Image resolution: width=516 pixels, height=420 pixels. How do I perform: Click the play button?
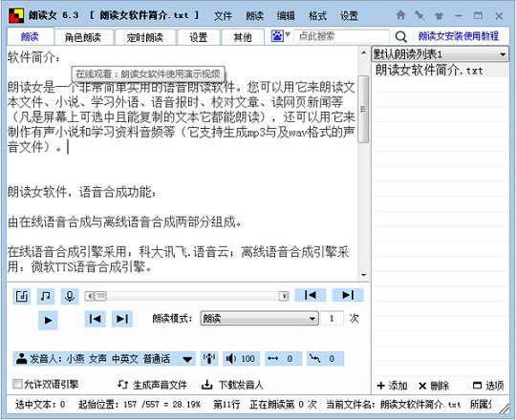tap(48, 320)
